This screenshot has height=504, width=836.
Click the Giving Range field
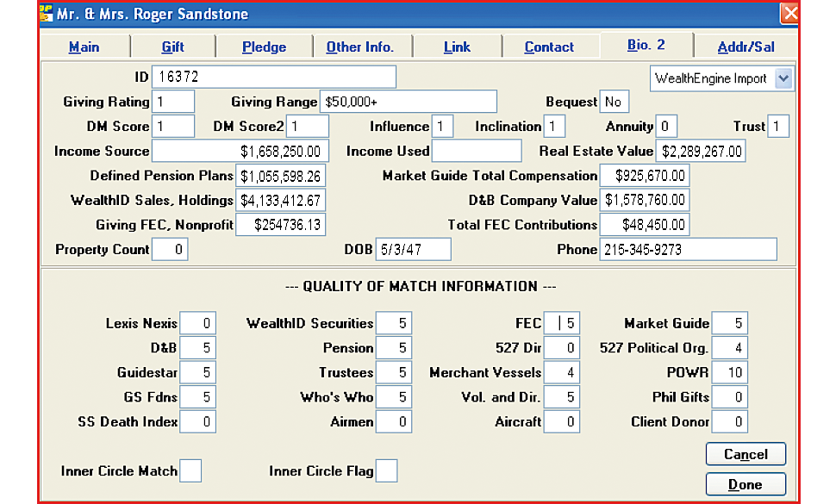[409, 101]
